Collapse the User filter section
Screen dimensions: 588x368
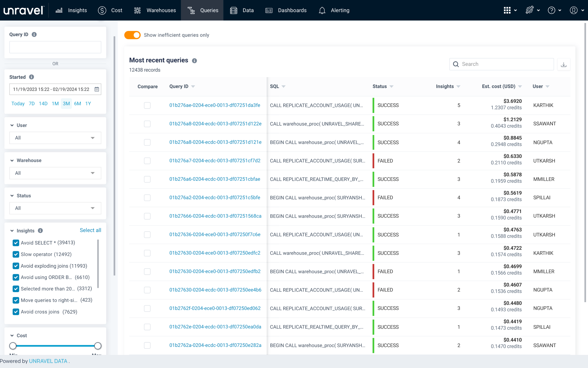[12, 125]
